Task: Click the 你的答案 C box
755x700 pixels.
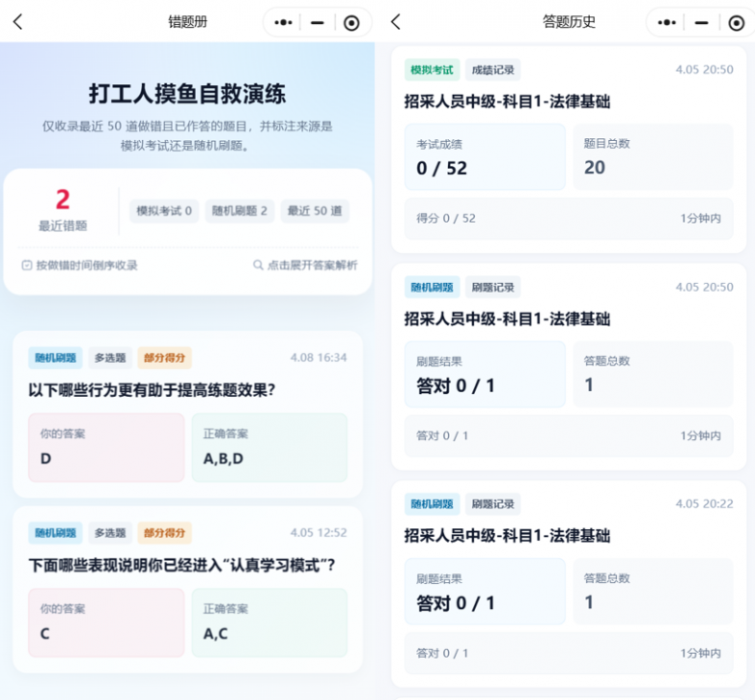Action: coord(106,623)
